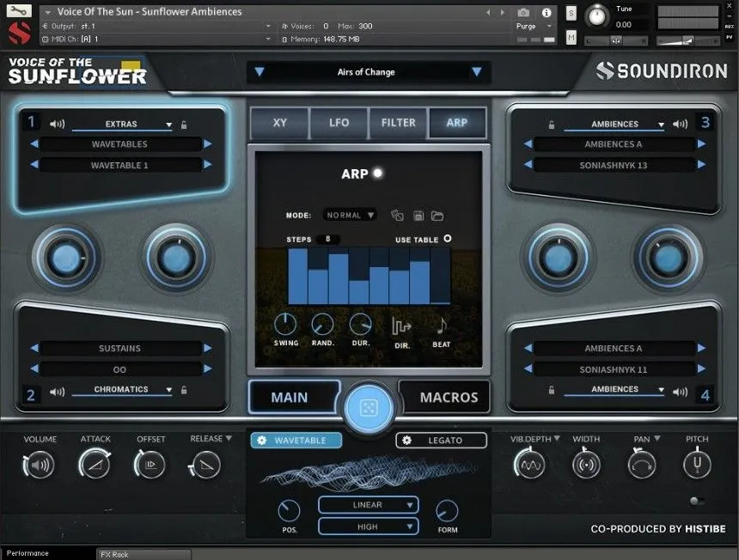739x560 pixels.
Task: Open layer 2 CHROMATICS dropdown
Action: click(122, 389)
